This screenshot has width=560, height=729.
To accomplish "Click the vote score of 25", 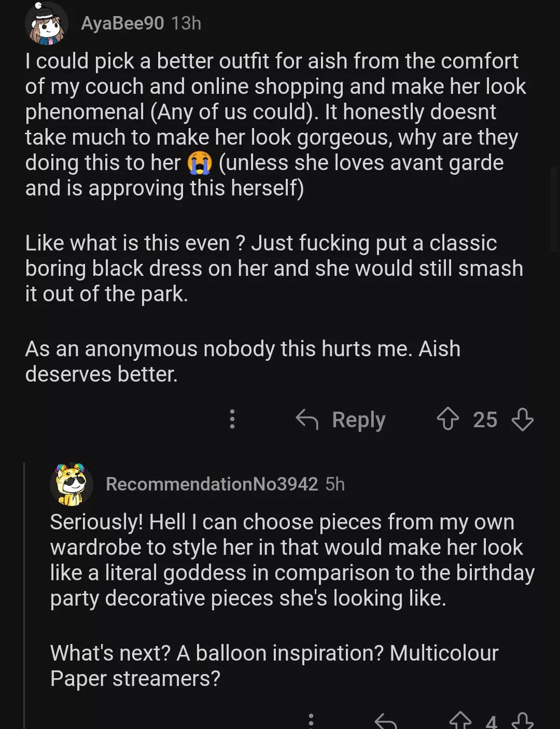I will point(485,419).
